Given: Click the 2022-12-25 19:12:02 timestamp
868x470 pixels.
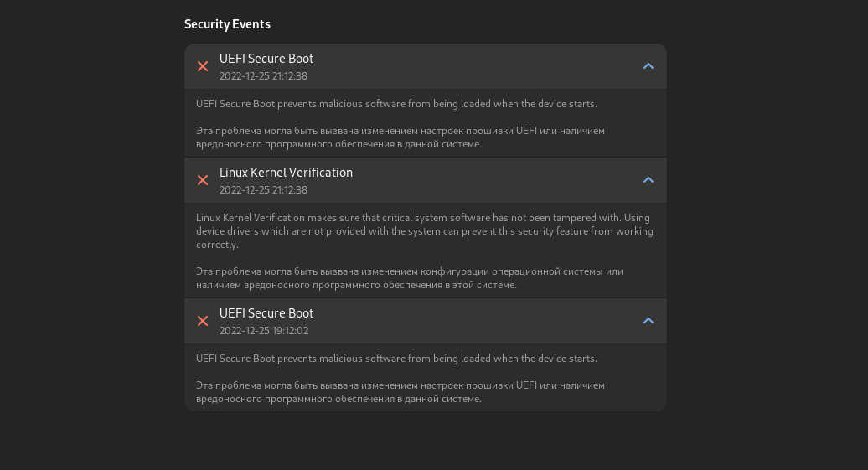Looking at the screenshot, I should coord(264,331).
